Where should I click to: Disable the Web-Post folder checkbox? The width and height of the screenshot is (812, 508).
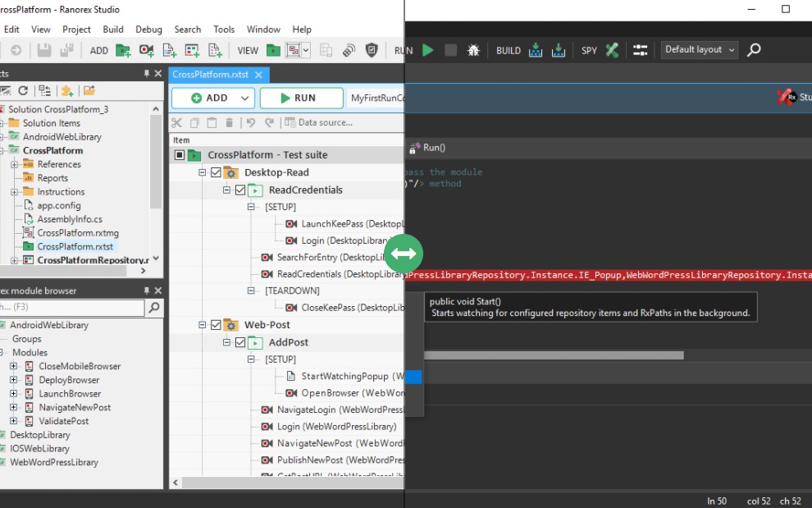click(x=216, y=326)
